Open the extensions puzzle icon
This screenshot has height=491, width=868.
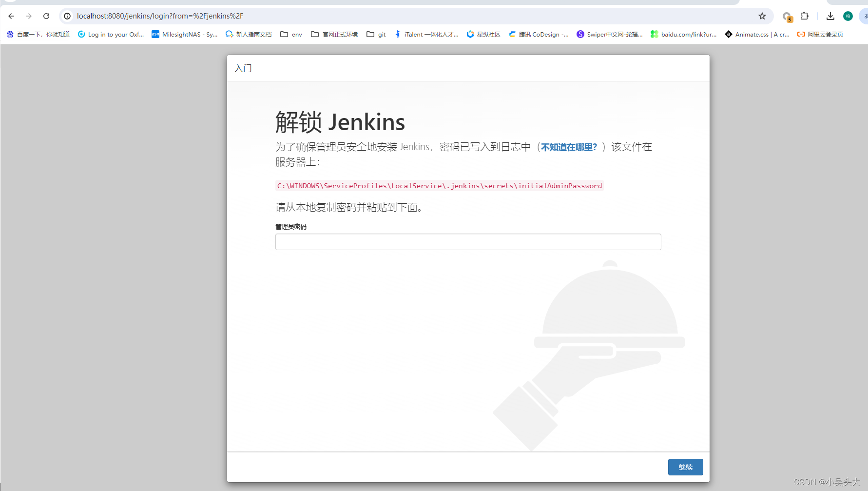(805, 16)
